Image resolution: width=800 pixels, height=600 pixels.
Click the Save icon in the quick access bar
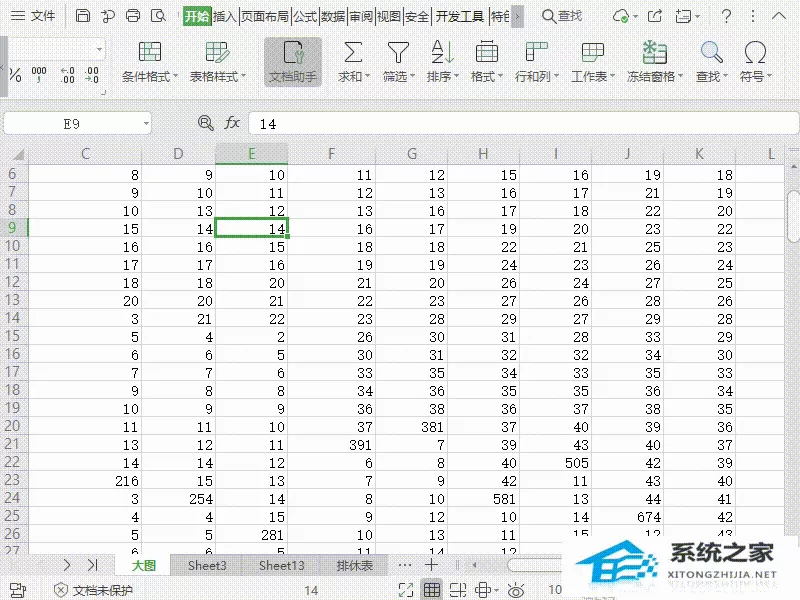click(83, 16)
